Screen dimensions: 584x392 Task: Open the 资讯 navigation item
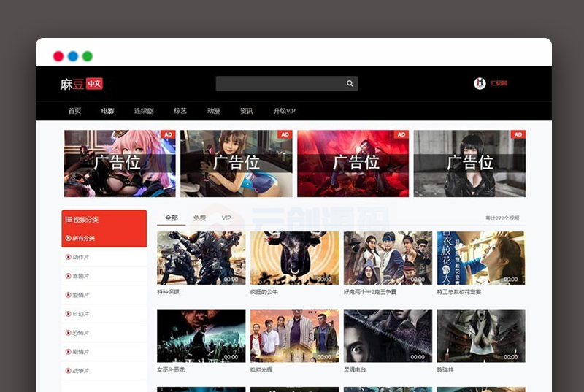pos(247,111)
